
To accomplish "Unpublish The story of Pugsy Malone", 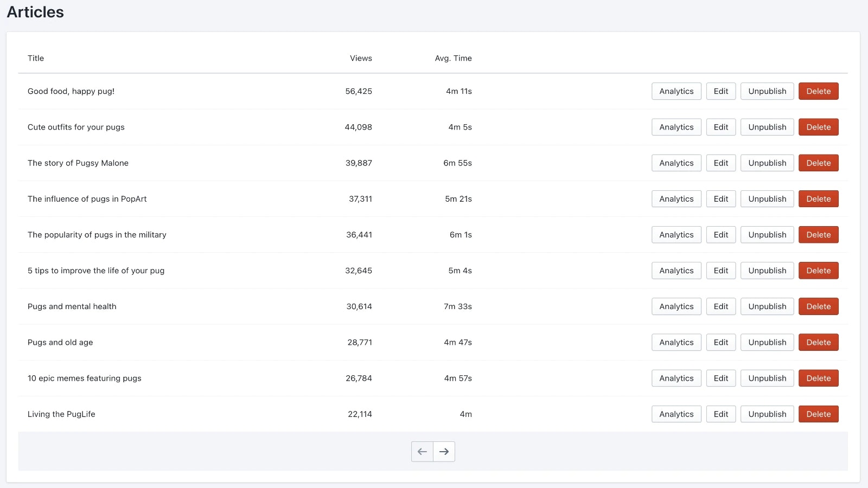I will (x=767, y=163).
